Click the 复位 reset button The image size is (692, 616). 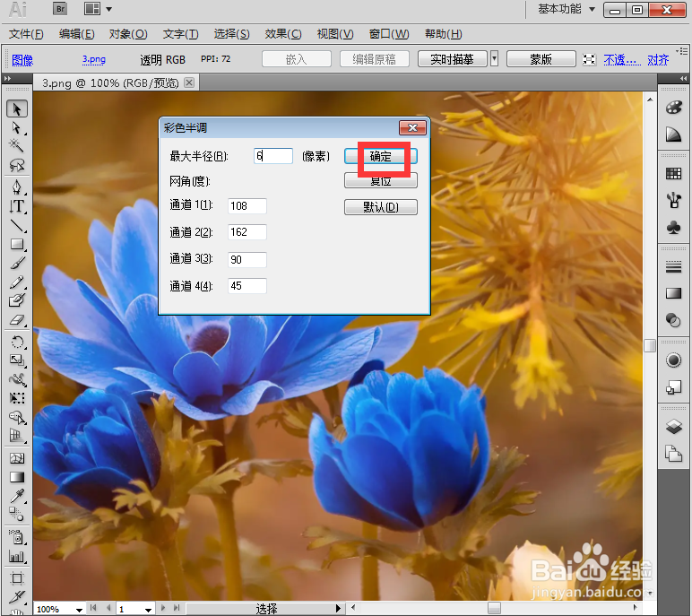pos(380,180)
